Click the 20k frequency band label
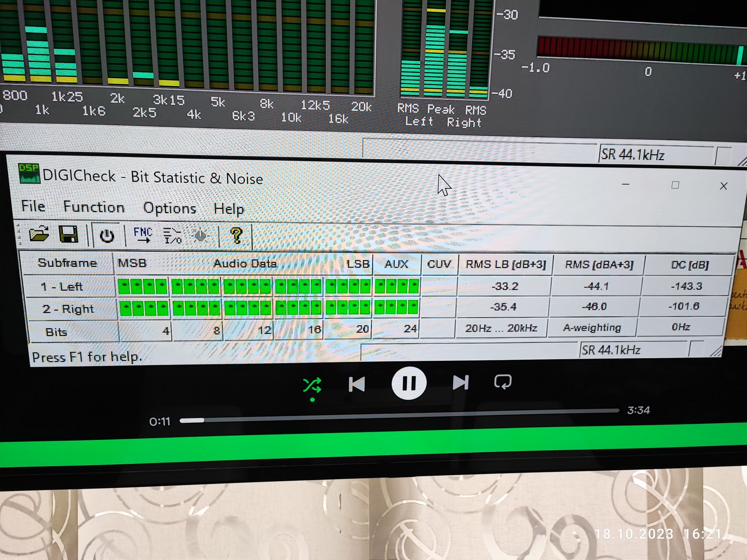 [x=361, y=106]
